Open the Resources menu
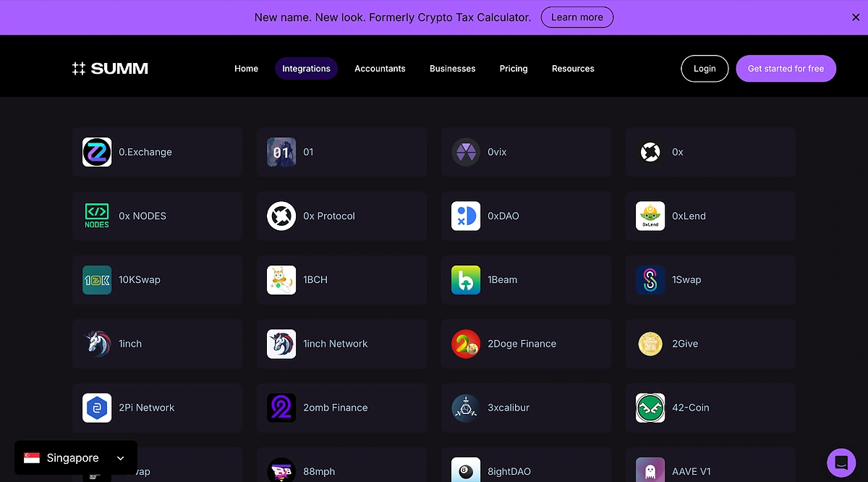 (x=573, y=69)
